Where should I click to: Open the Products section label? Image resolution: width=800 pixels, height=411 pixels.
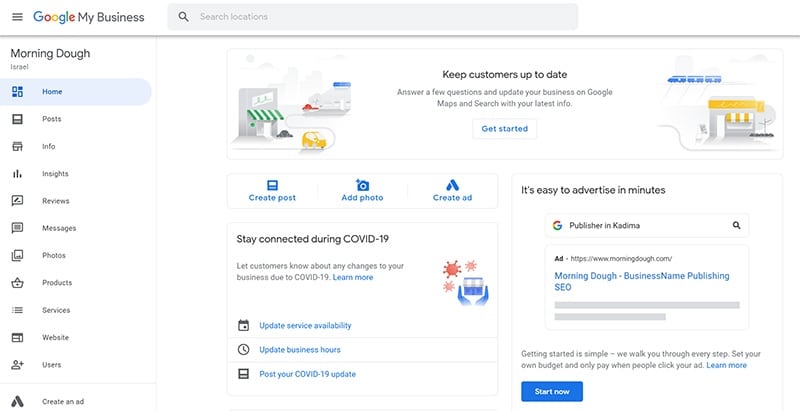point(57,282)
